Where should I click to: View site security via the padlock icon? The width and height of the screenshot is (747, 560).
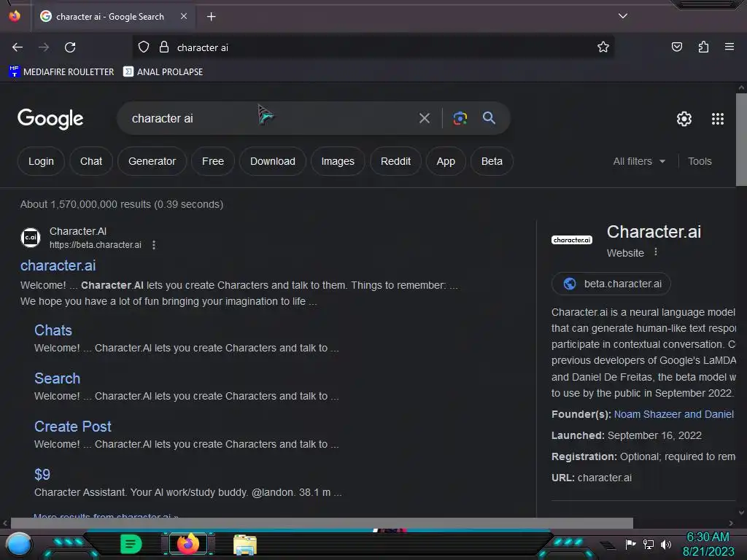coord(164,47)
